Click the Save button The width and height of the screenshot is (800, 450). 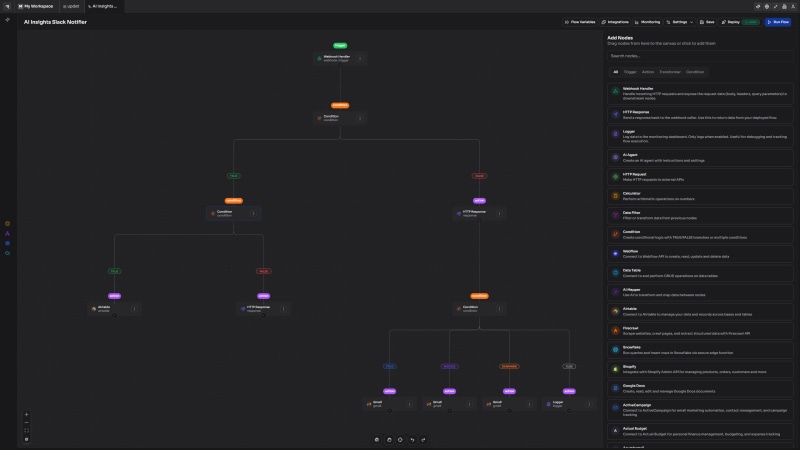(707, 21)
